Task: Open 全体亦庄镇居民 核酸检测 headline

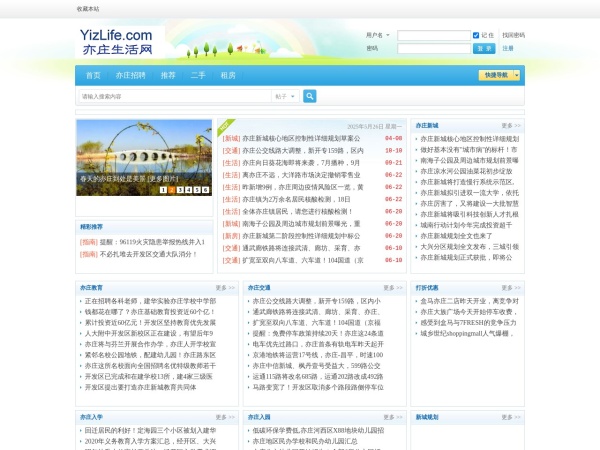Action: (297, 211)
